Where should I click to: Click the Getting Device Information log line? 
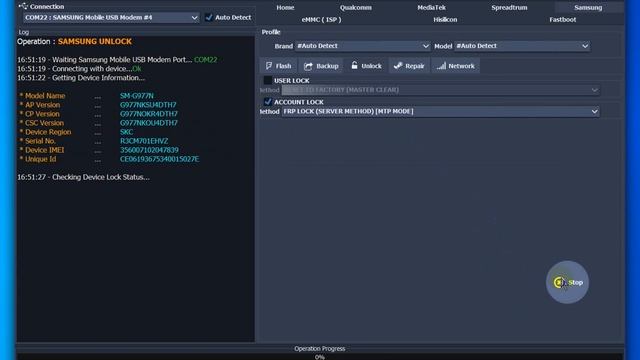(81, 78)
